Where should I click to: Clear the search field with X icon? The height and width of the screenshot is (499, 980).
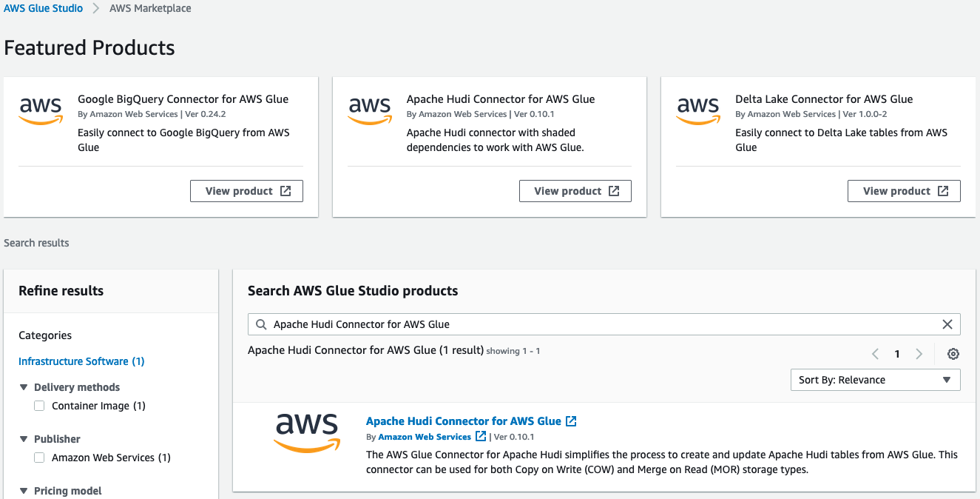pos(947,324)
